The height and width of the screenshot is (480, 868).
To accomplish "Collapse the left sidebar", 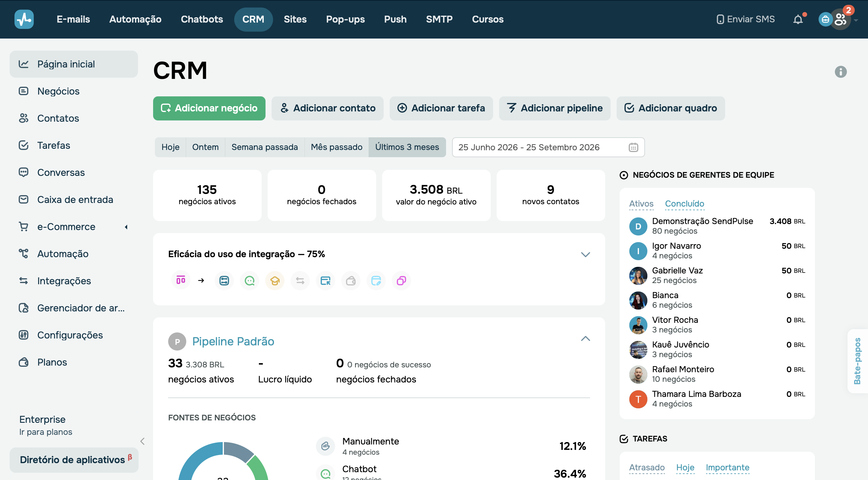I will [x=143, y=441].
